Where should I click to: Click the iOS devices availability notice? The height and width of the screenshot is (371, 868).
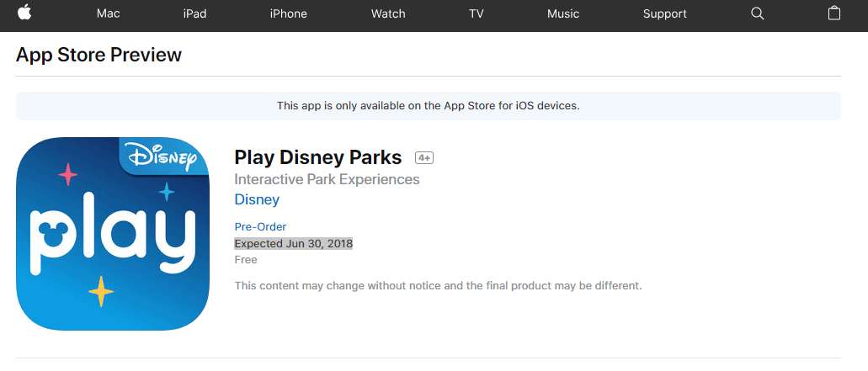(x=429, y=106)
